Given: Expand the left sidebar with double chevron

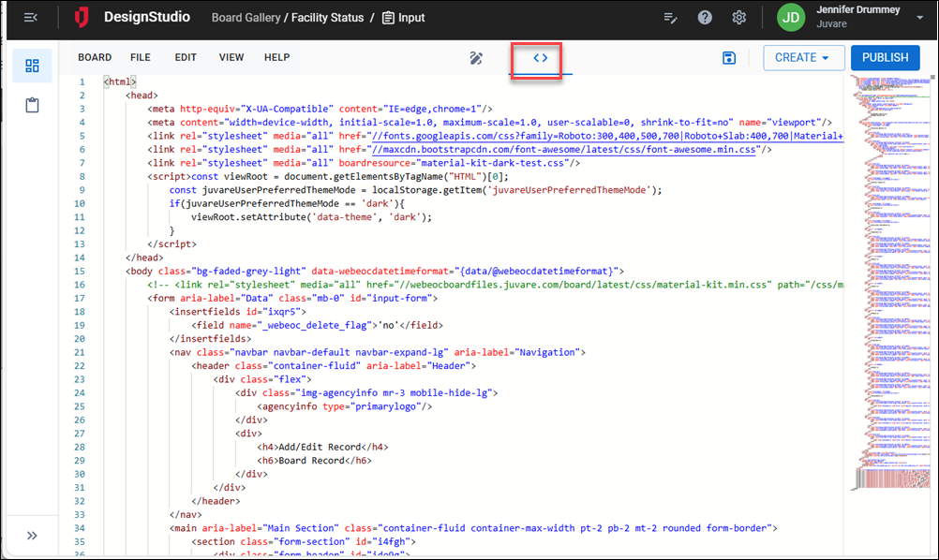Looking at the screenshot, I should point(32,536).
